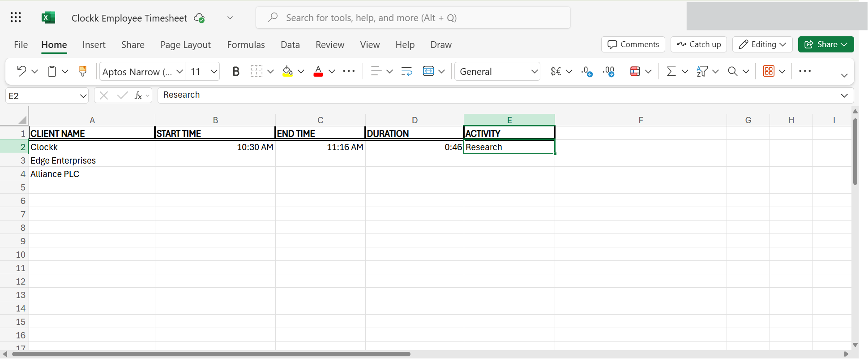Open Paste options dropdown arrow
The image size is (868, 359).
coord(65,71)
